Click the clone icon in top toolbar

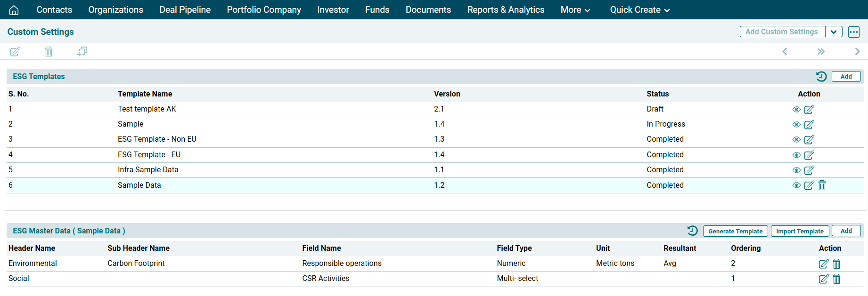(x=82, y=51)
